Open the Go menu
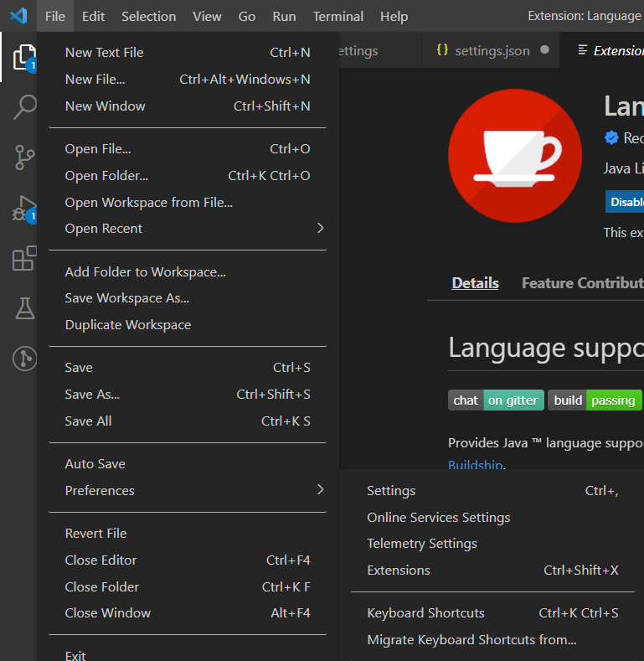644x661 pixels. click(247, 16)
